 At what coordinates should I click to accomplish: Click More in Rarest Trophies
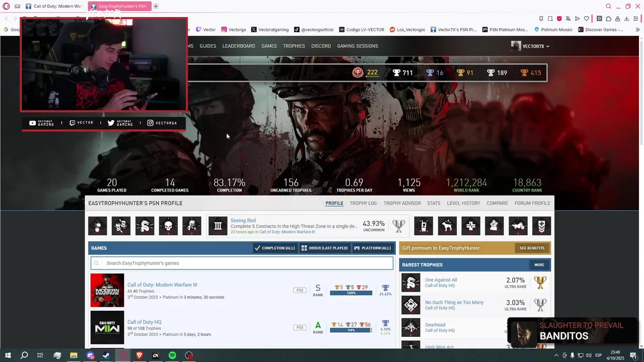(x=539, y=265)
